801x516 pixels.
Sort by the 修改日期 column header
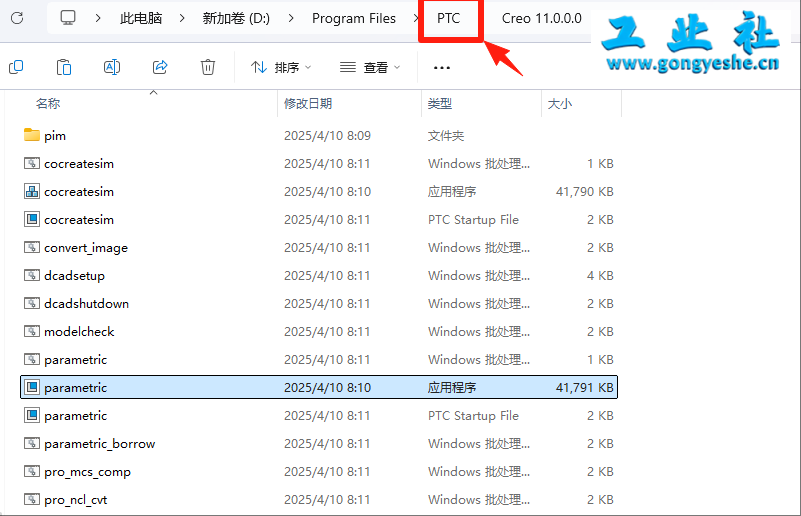[x=308, y=104]
